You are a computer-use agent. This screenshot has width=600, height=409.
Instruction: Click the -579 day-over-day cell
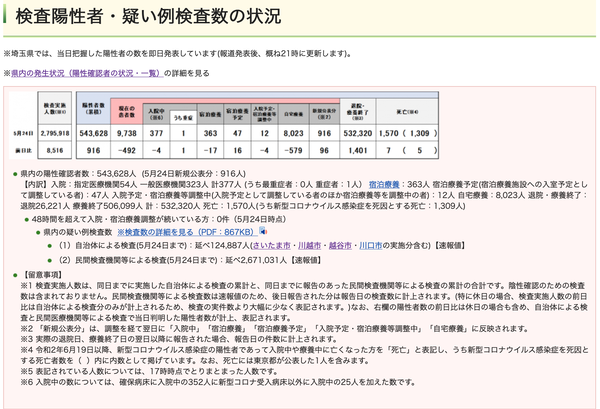click(x=293, y=150)
